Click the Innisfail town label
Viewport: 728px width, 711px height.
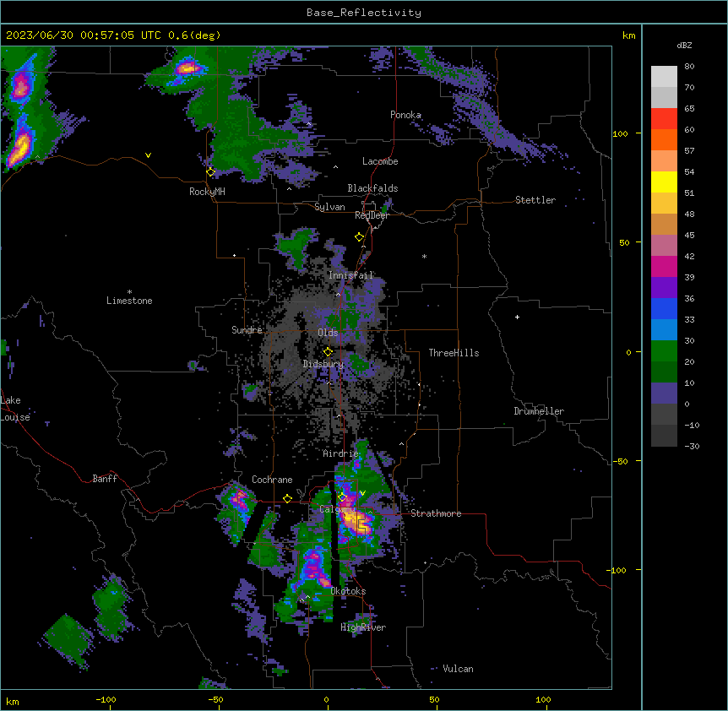[350, 275]
